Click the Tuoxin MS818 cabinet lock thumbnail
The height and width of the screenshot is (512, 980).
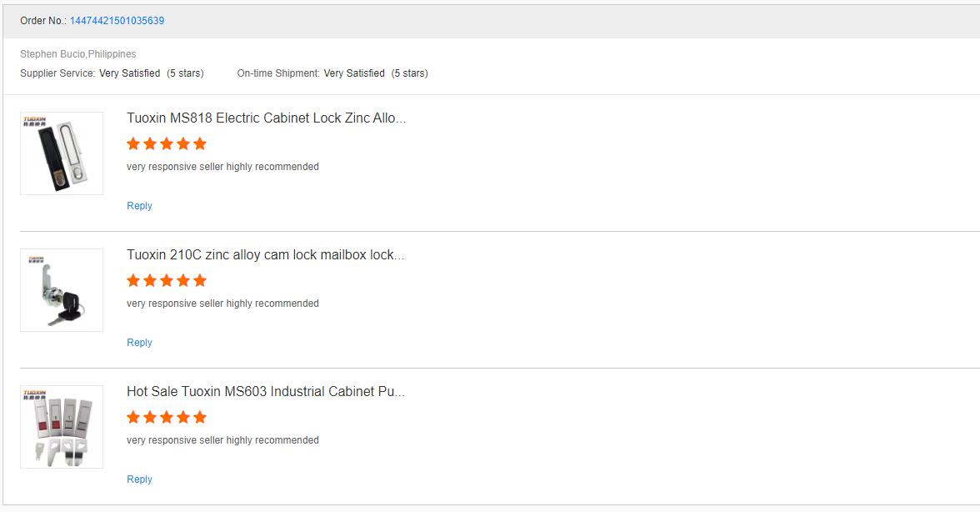[x=62, y=153]
